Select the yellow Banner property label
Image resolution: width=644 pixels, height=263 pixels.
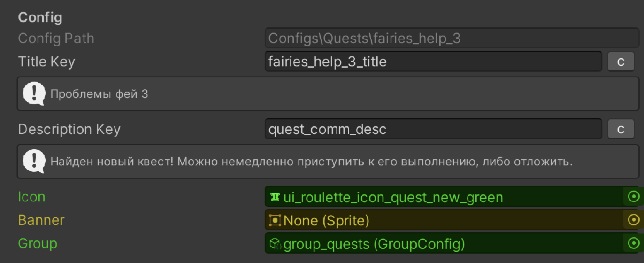41,220
